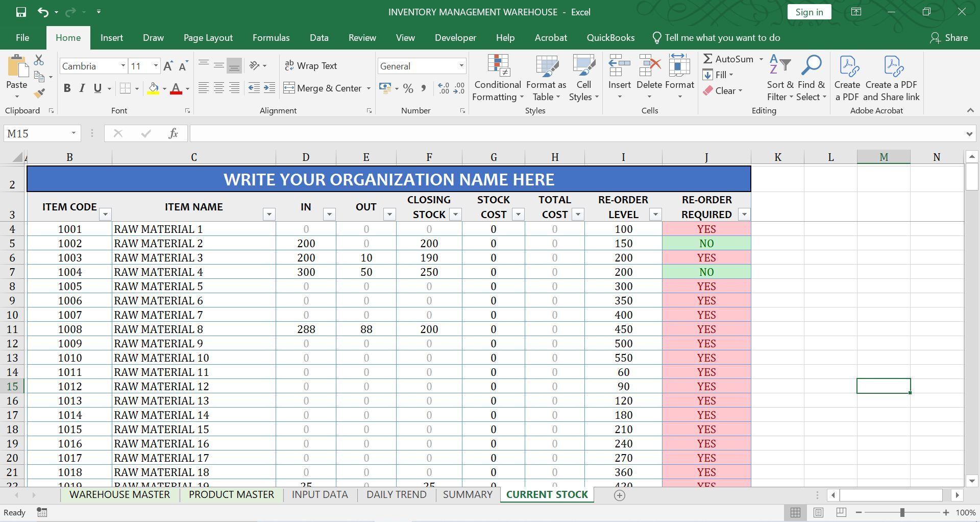Click the Sign in button
The height and width of the screenshot is (522, 980).
coord(809,12)
